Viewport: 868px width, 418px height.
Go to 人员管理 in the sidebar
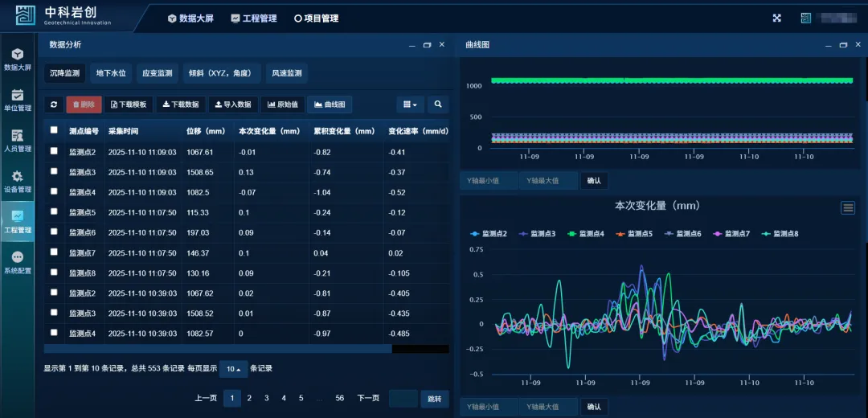click(18, 141)
